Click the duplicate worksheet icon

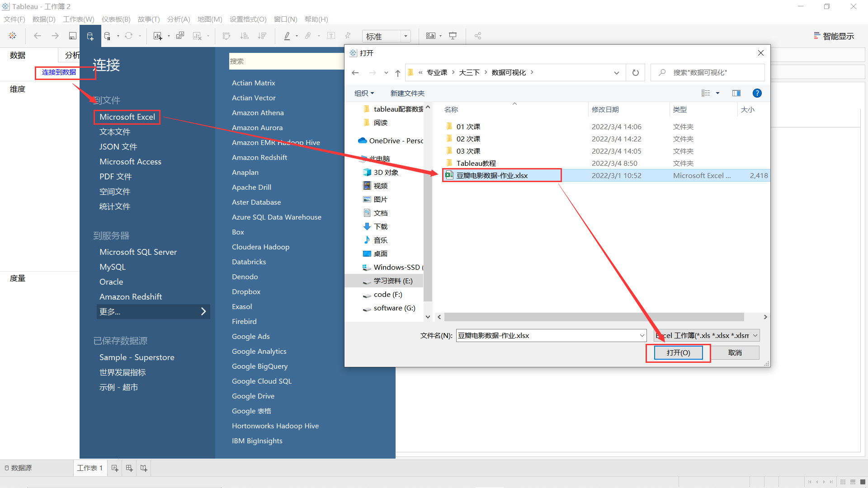[x=180, y=36]
